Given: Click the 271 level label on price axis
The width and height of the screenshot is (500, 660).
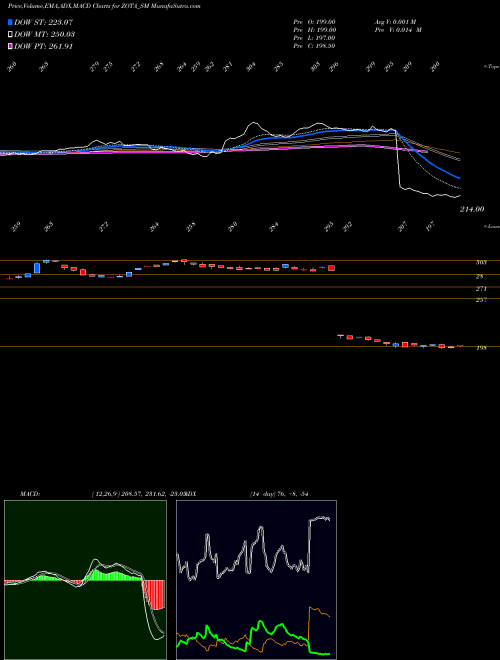Looking at the screenshot, I should click(481, 289).
